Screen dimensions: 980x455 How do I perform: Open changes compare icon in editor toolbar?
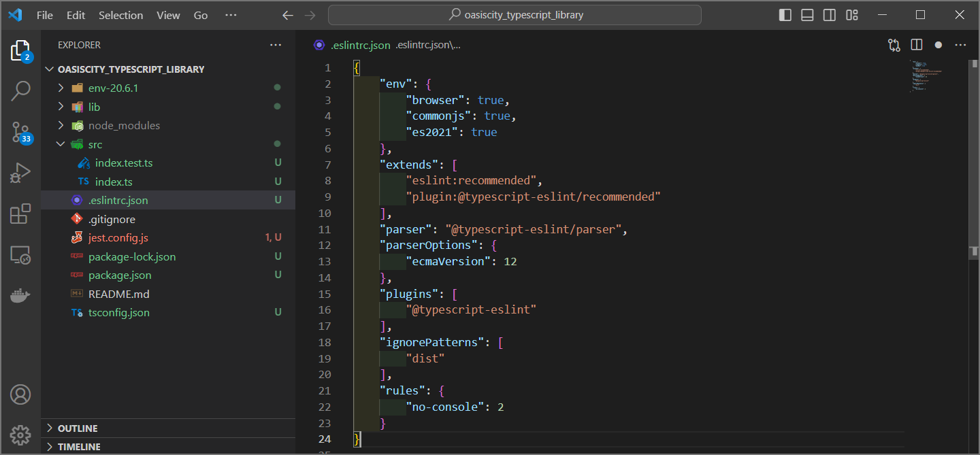pyautogui.click(x=894, y=45)
